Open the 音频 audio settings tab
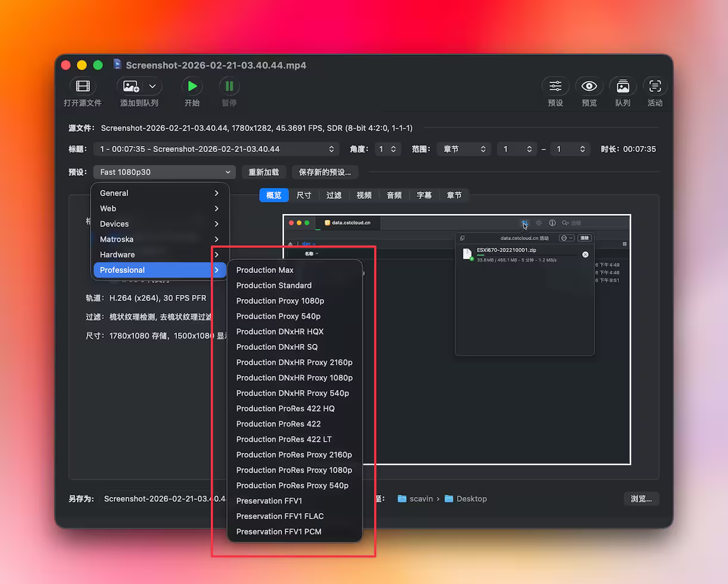 394,195
